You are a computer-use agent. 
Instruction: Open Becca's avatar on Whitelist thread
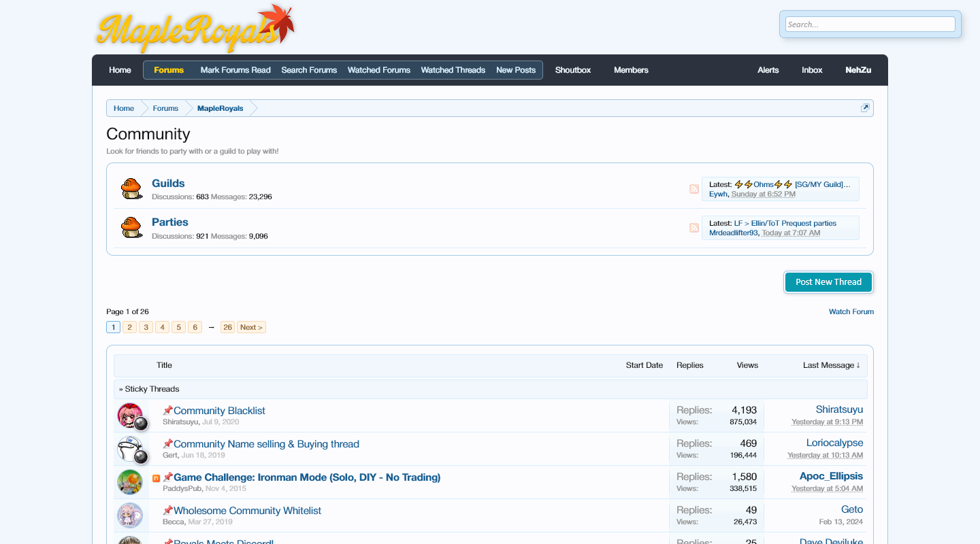pos(130,515)
